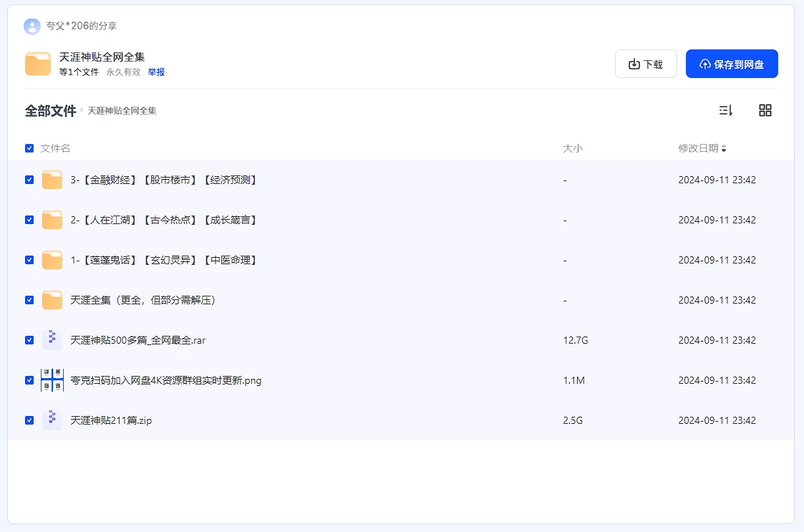Click the 保存到网盘 button
The height and width of the screenshot is (532, 804).
[x=732, y=64]
